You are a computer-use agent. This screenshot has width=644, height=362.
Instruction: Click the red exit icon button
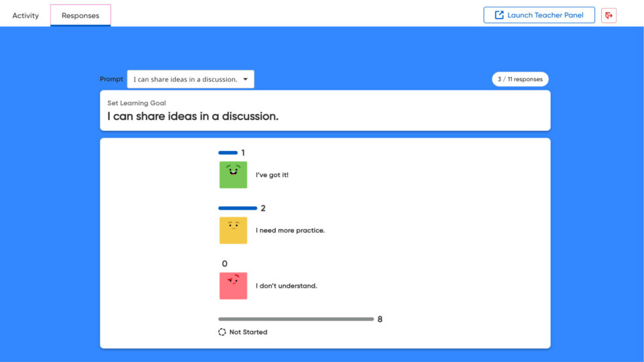click(608, 15)
